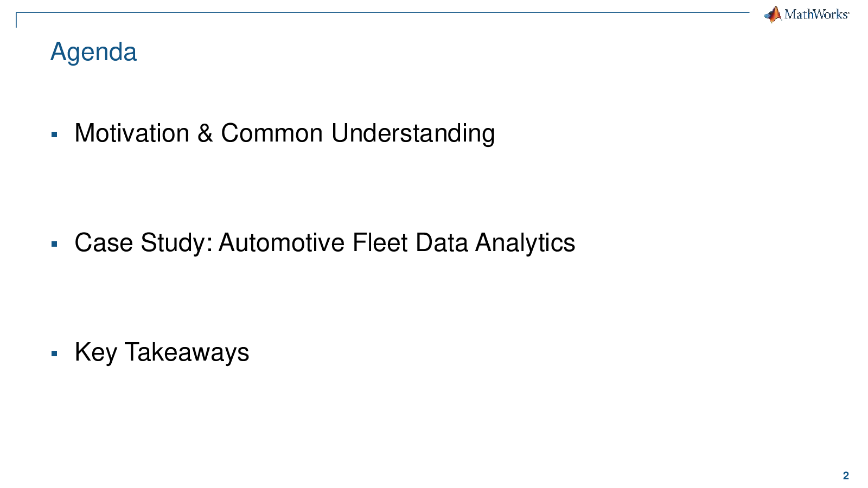Click the square bullet before Key Takeaways

tap(54, 354)
